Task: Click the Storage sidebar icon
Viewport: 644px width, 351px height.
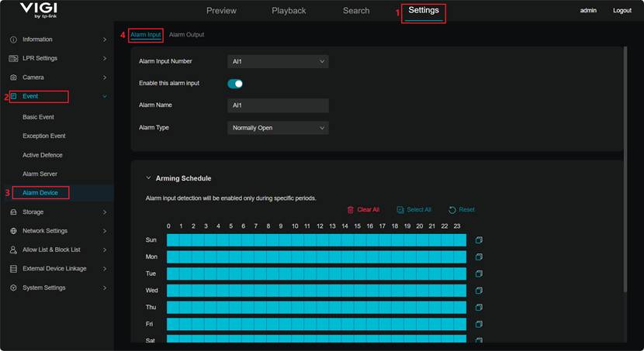Action: click(x=13, y=212)
